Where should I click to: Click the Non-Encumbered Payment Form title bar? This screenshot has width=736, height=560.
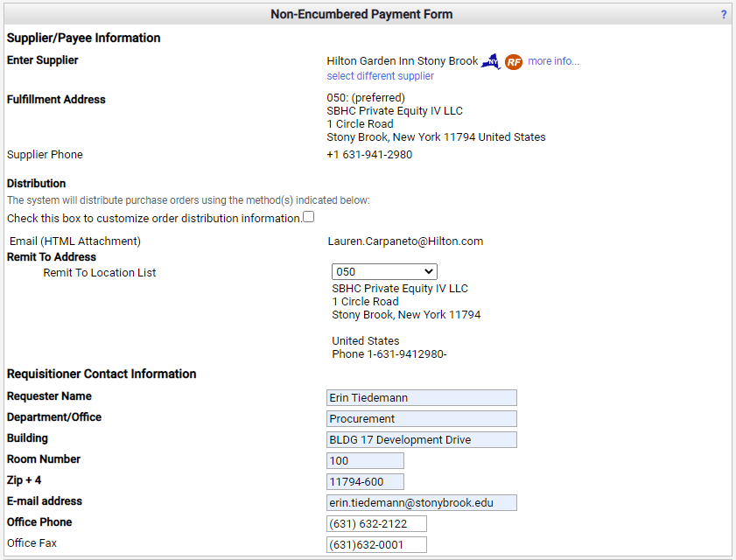pos(361,15)
